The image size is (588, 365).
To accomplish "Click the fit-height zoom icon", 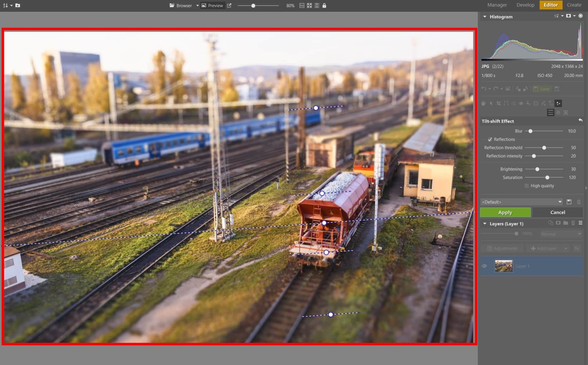I will pos(317,5).
